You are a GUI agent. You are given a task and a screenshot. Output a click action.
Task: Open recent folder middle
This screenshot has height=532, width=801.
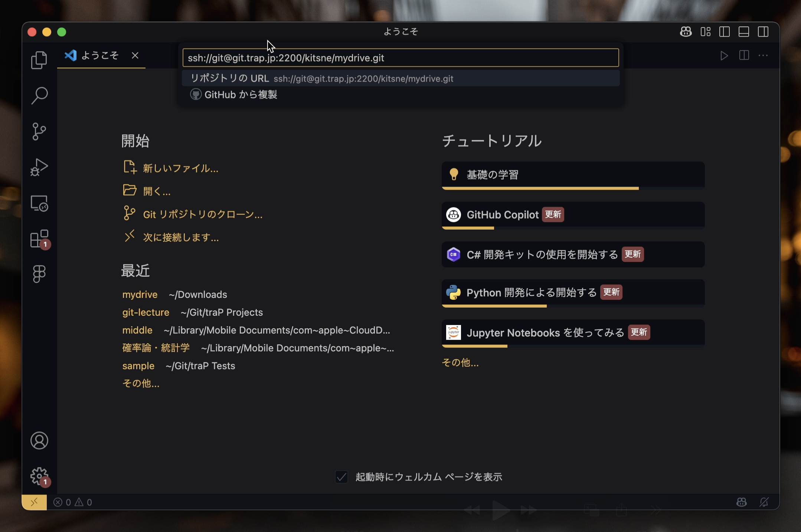click(x=137, y=330)
